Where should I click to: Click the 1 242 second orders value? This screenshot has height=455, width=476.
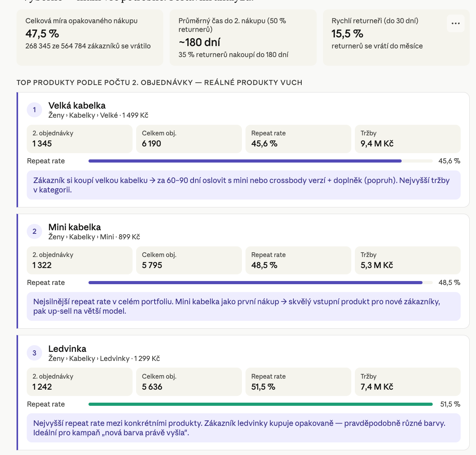(x=42, y=387)
